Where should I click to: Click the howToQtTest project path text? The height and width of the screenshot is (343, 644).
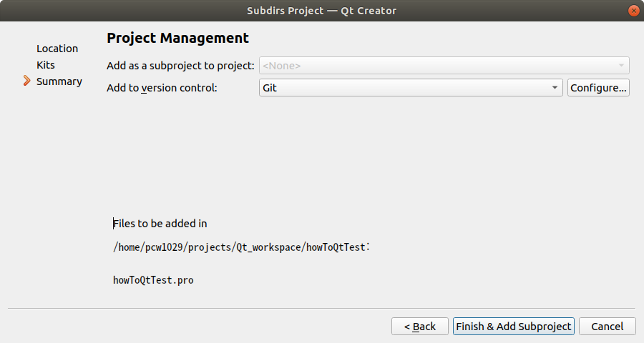click(x=240, y=247)
